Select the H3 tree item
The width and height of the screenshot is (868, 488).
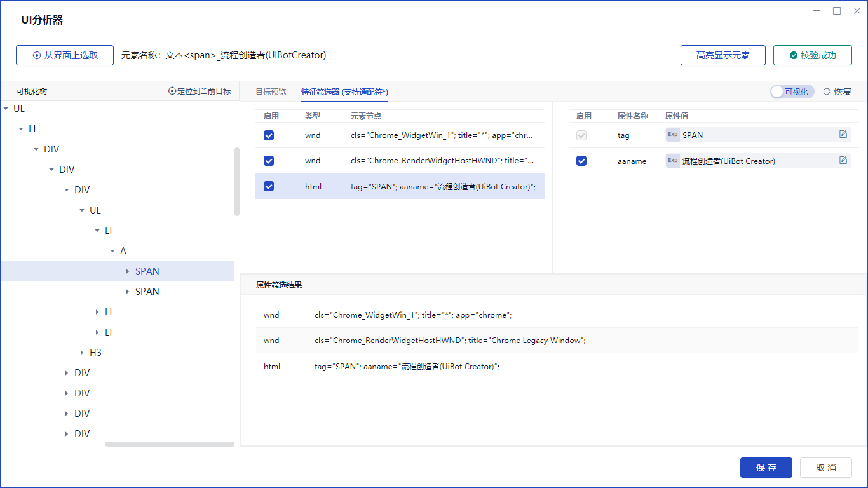click(95, 353)
